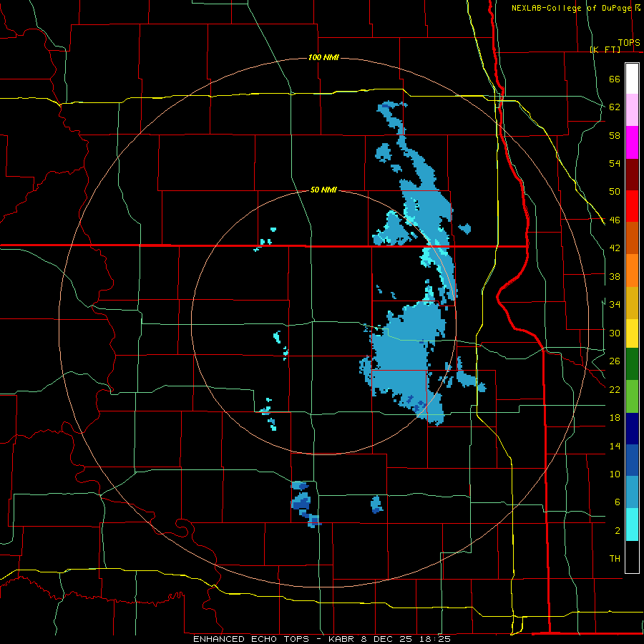Screen dimensions: 644x644
Task: Click the 'TOPS' legend heading
Action: 629,43
